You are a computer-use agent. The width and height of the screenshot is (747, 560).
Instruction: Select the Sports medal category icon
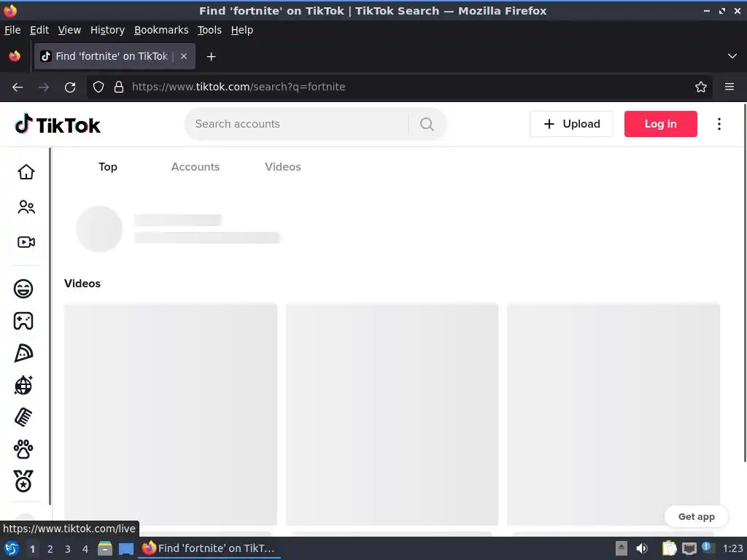click(23, 481)
